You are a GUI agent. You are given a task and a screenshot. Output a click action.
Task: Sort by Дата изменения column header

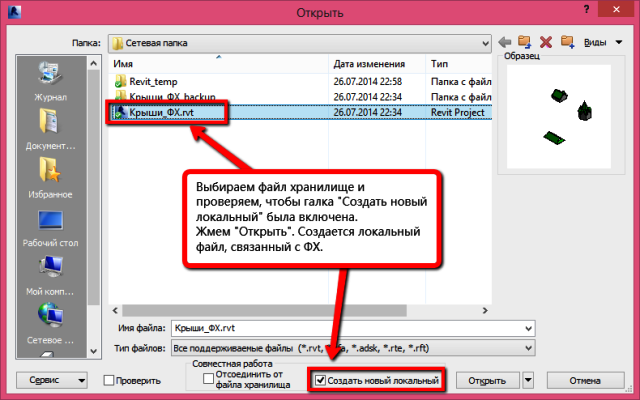377,64
